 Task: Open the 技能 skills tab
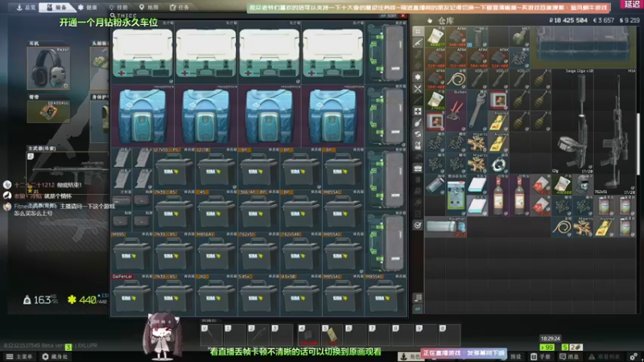[118, 7]
